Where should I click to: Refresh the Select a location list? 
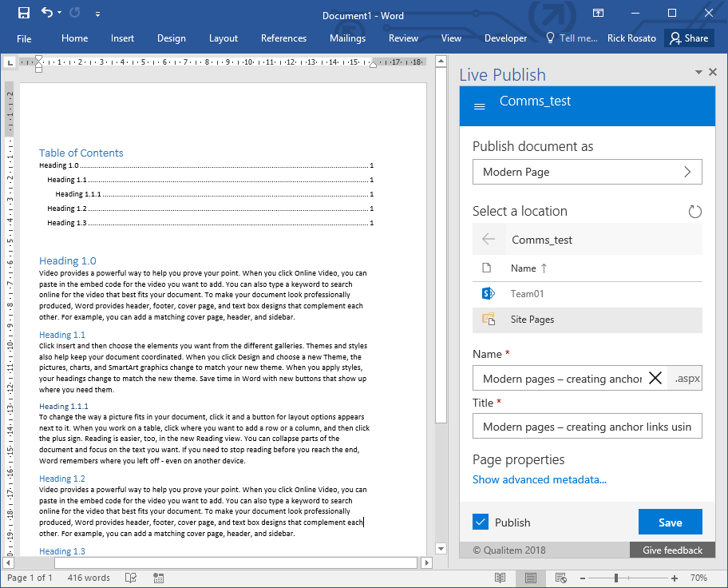[x=694, y=212]
